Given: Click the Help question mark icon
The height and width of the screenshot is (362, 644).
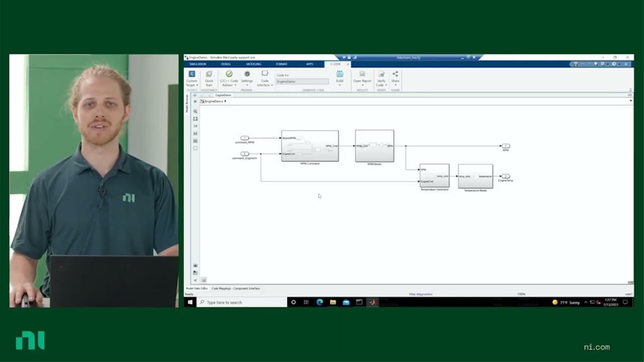Looking at the screenshot, I should point(614,64).
